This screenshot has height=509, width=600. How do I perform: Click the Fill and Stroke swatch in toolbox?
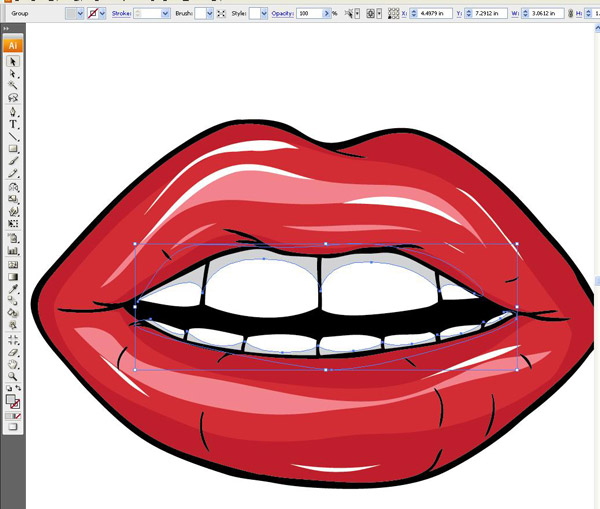pos(13,398)
